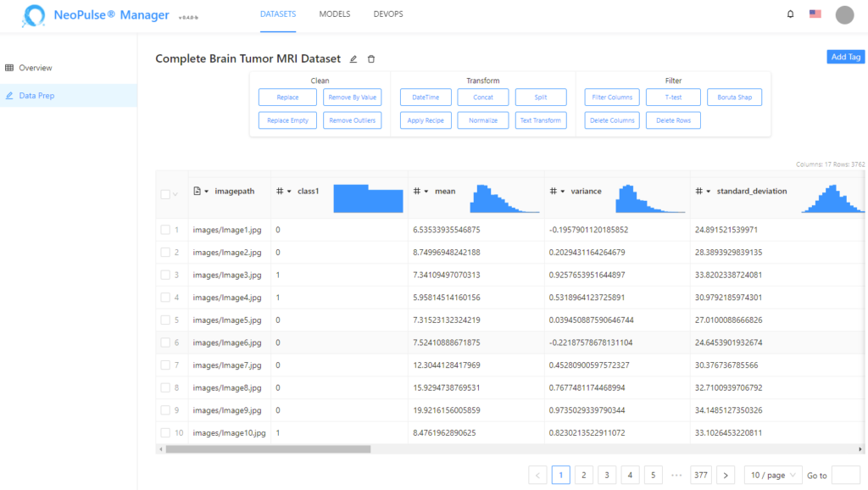868x490 pixels.
Task: Click the horizontal table scrollbar
Action: tap(268, 449)
